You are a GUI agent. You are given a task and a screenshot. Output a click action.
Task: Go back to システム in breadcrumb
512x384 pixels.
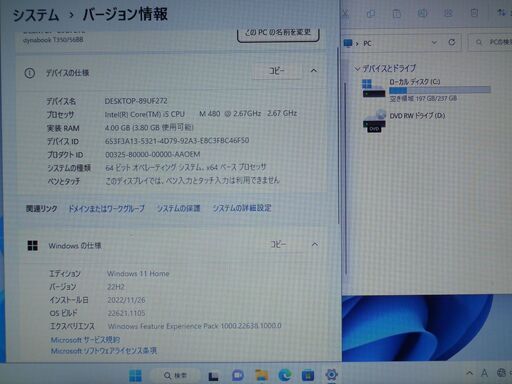tap(36, 15)
